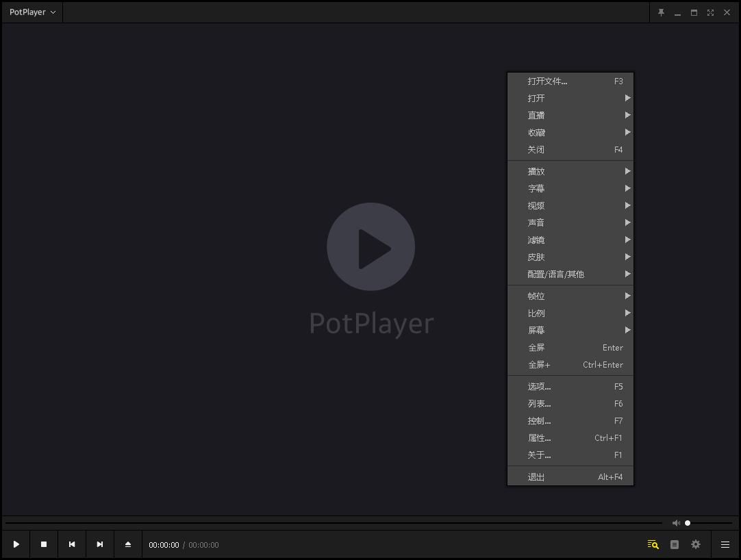Mute the volume speaker icon
The height and width of the screenshot is (560, 741).
[676, 522]
